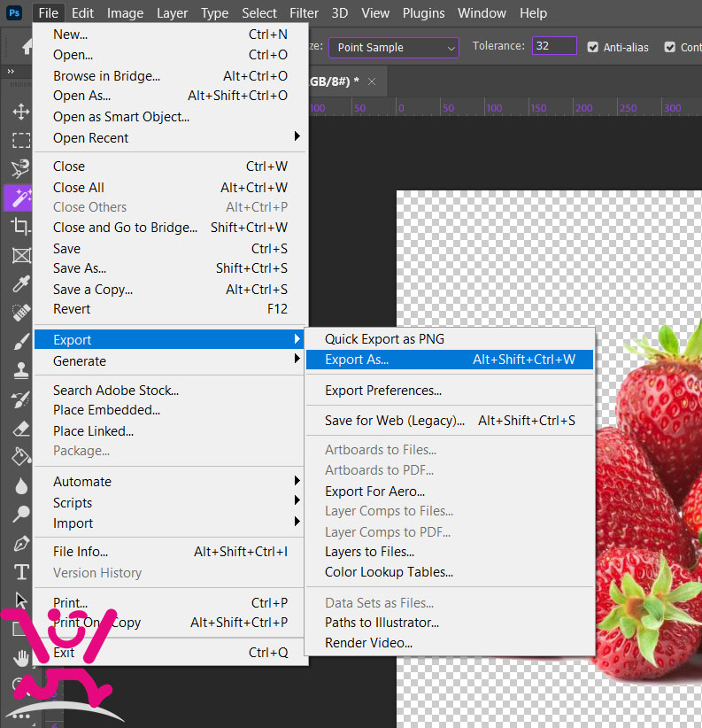The width and height of the screenshot is (702, 728).
Task: Expand the Generate submenu
Action: 170,360
